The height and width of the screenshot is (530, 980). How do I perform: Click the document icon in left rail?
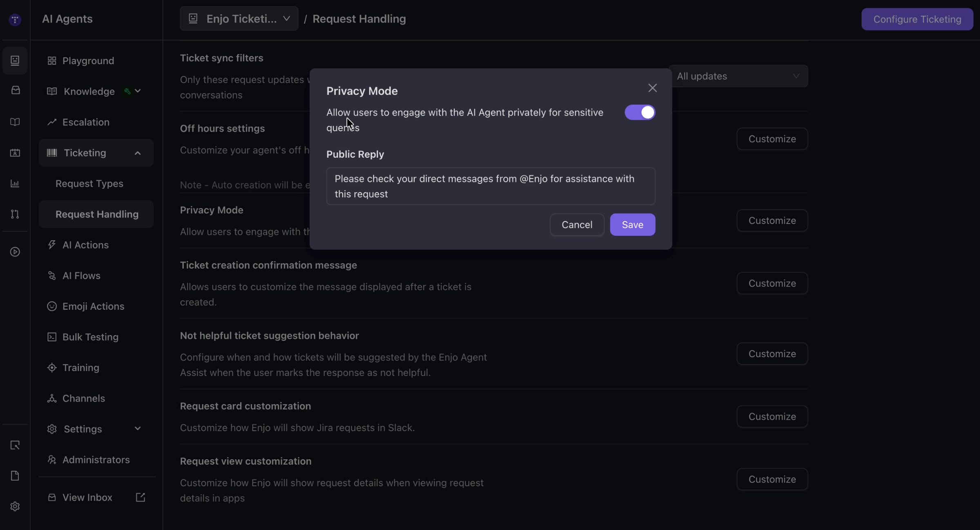[x=15, y=476]
